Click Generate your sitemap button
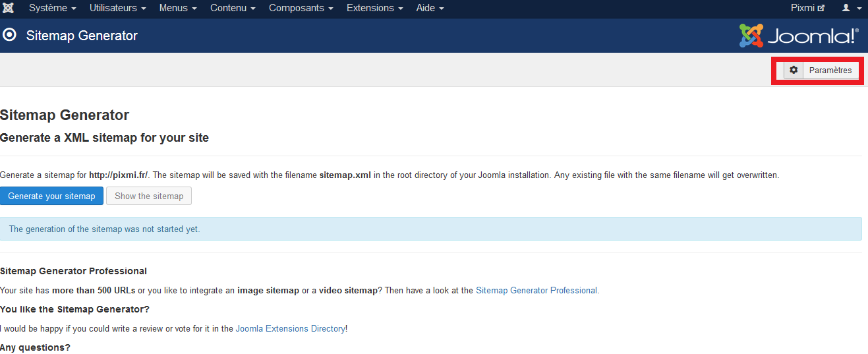 coord(52,196)
